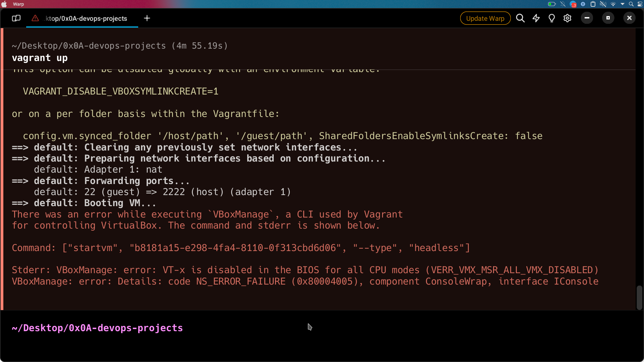
Task: Click the red warning triangle on tab
Action: point(35,18)
